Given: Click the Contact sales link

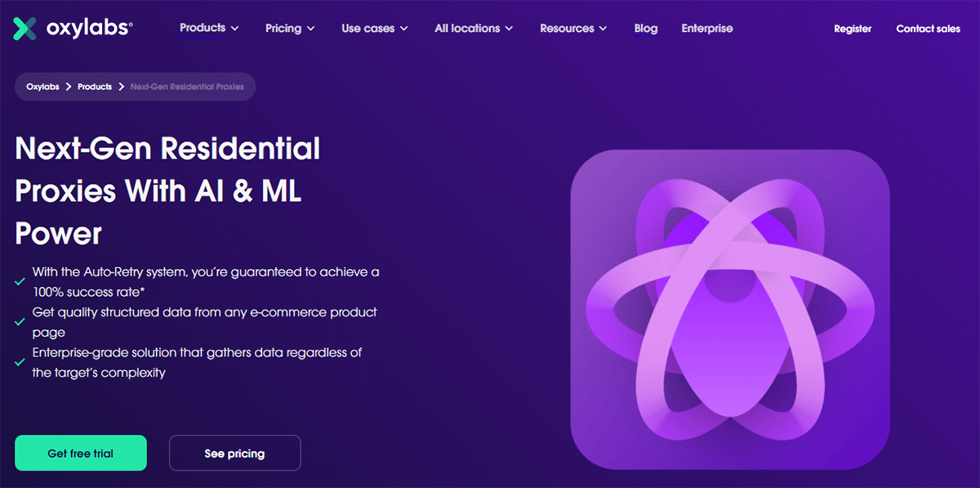Looking at the screenshot, I should point(928,29).
